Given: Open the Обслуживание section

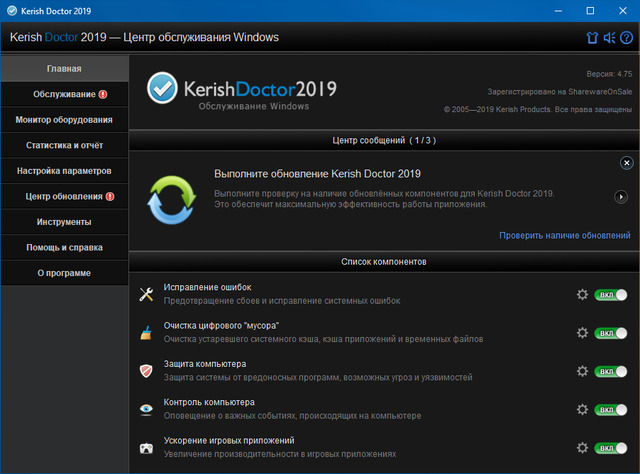Looking at the screenshot, I should tap(64, 94).
